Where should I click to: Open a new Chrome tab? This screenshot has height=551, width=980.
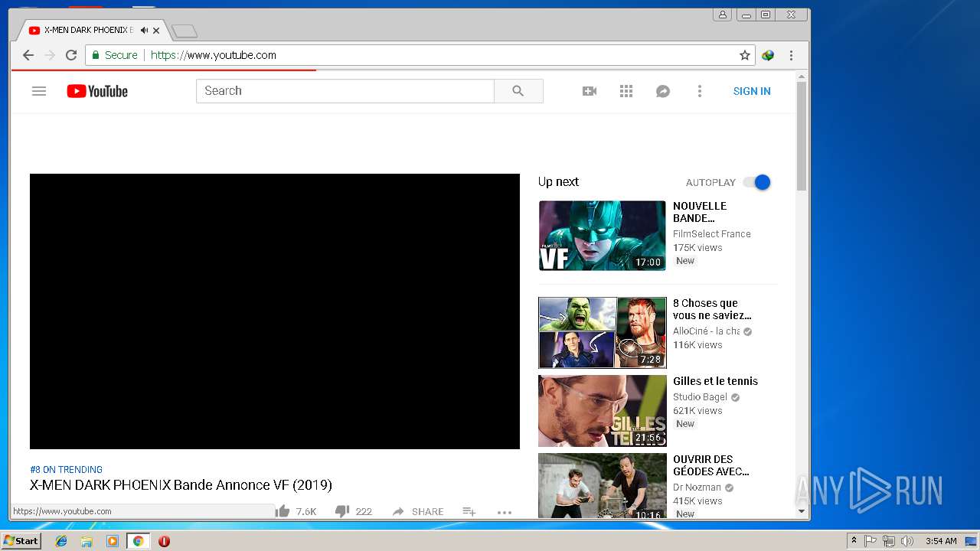click(x=185, y=31)
